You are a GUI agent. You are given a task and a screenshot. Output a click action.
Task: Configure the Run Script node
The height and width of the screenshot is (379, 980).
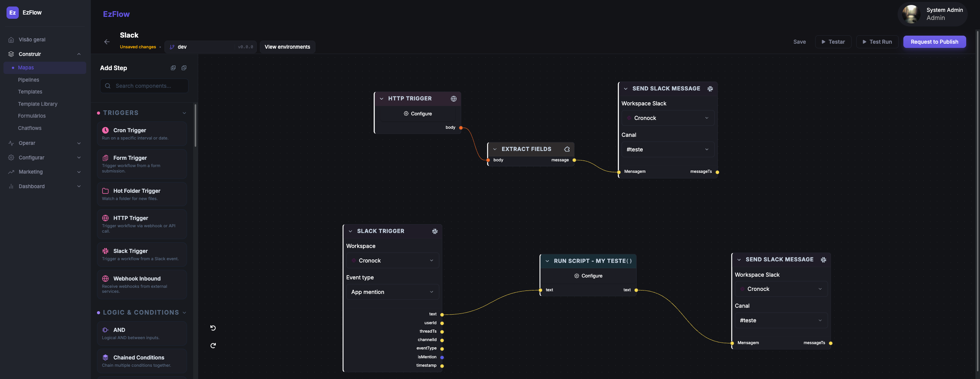pyautogui.click(x=588, y=276)
